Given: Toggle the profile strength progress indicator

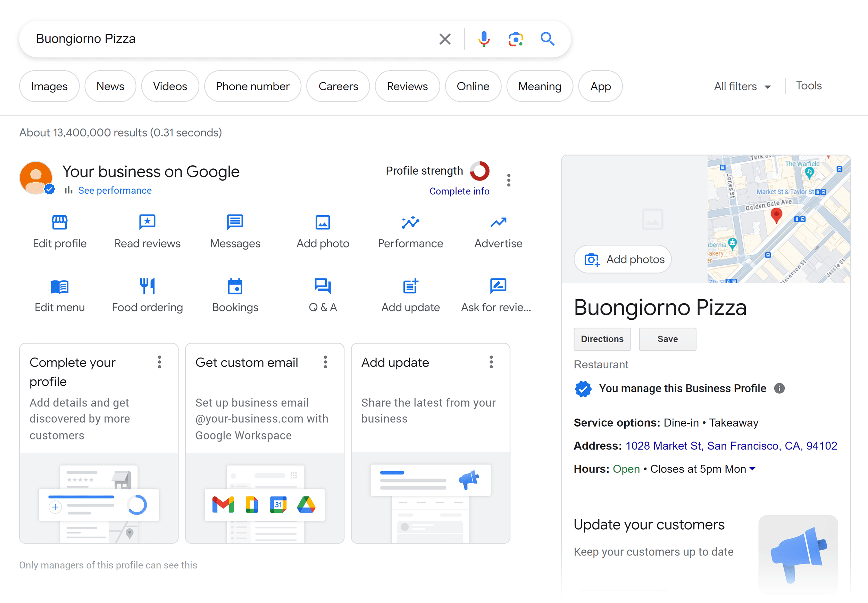Looking at the screenshot, I should click(x=480, y=172).
